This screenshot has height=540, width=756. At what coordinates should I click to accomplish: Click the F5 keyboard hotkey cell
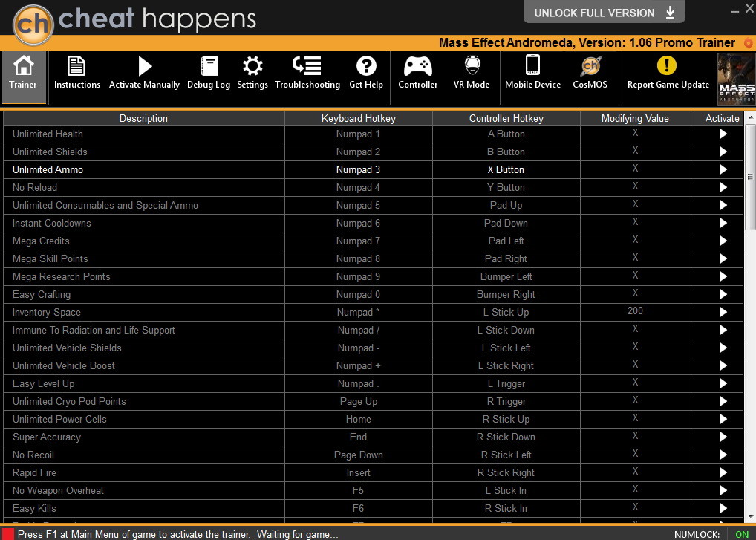[358, 491]
